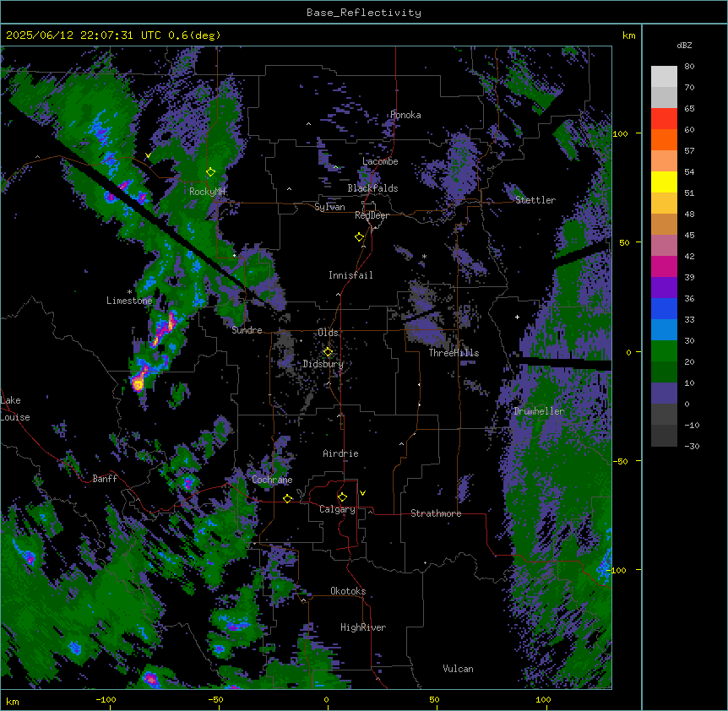Viewport: 728px width, 711px height.
Task: Click the Calgary label
Action: click(x=337, y=509)
